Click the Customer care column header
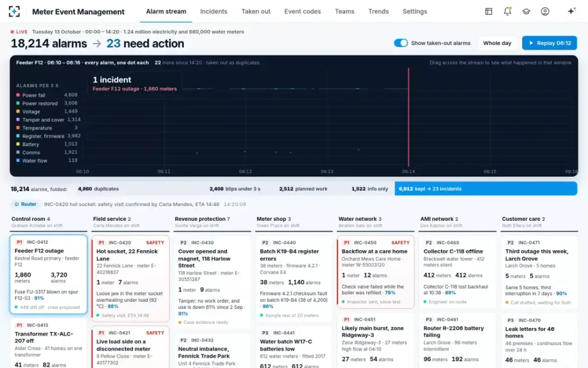588x368 pixels. pos(540,222)
